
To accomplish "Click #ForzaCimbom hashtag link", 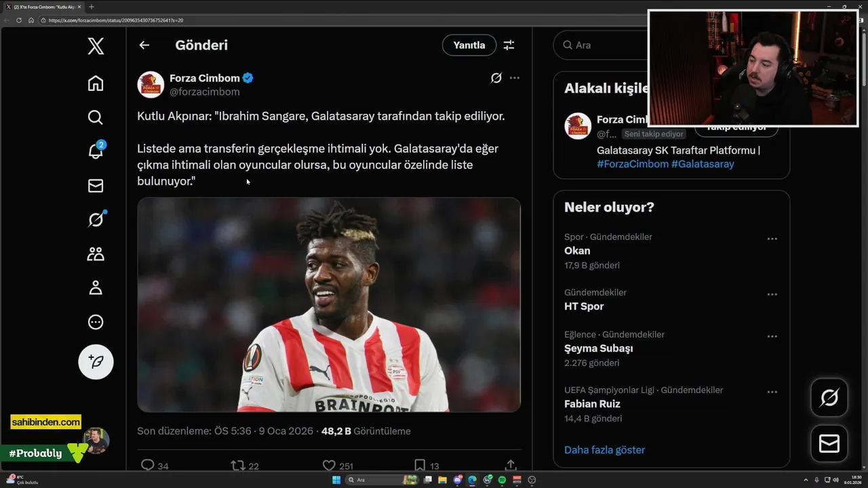I will [x=633, y=164].
